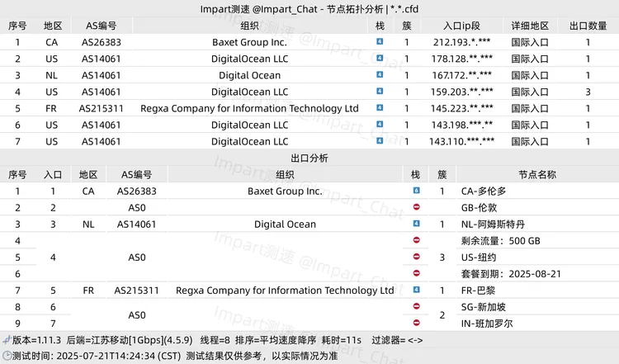Click the red blocked icon beside IN-班加罗尔
This screenshot has height=364, width=619.
(417, 323)
